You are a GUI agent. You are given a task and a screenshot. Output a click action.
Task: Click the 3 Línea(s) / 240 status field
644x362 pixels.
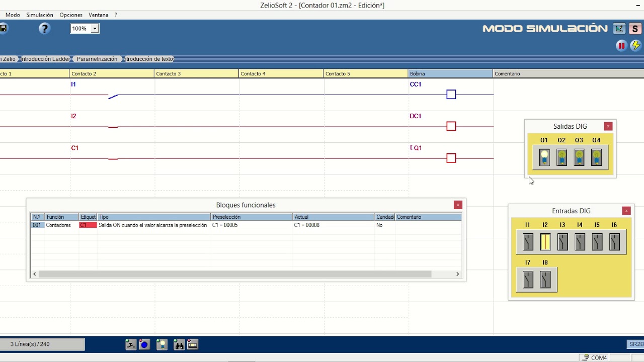tap(42, 344)
